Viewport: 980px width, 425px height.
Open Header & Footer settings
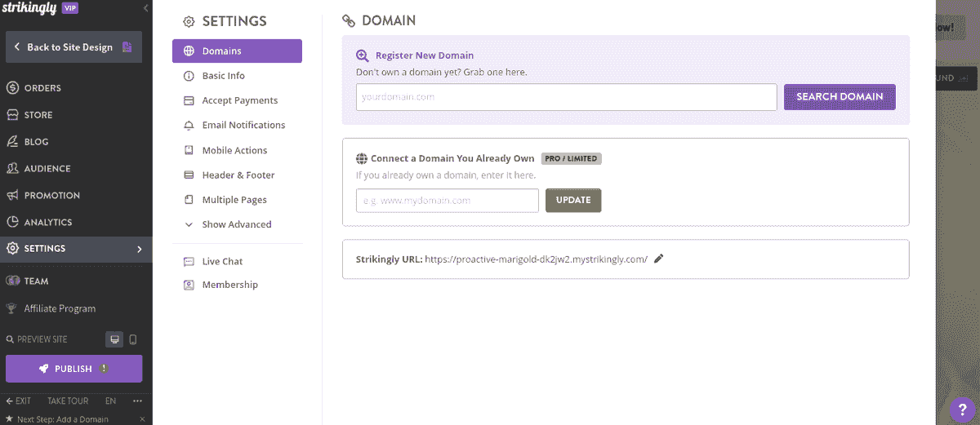point(237,175)
